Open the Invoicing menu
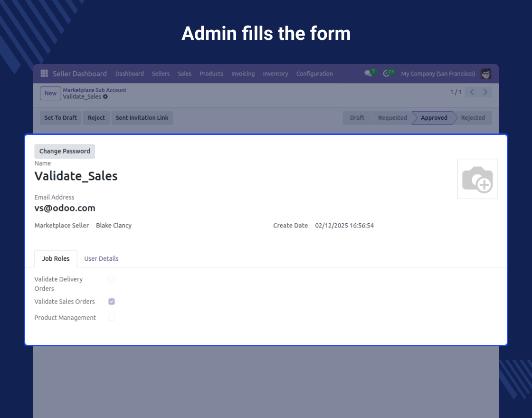Screen dimensions: 532x418 (x=243, y=74)
